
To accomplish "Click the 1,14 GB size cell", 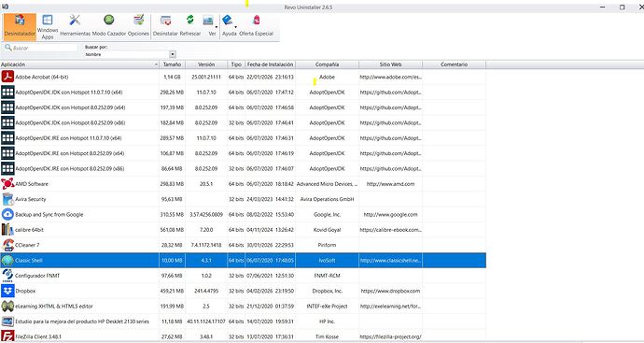I will click(172, 77).
